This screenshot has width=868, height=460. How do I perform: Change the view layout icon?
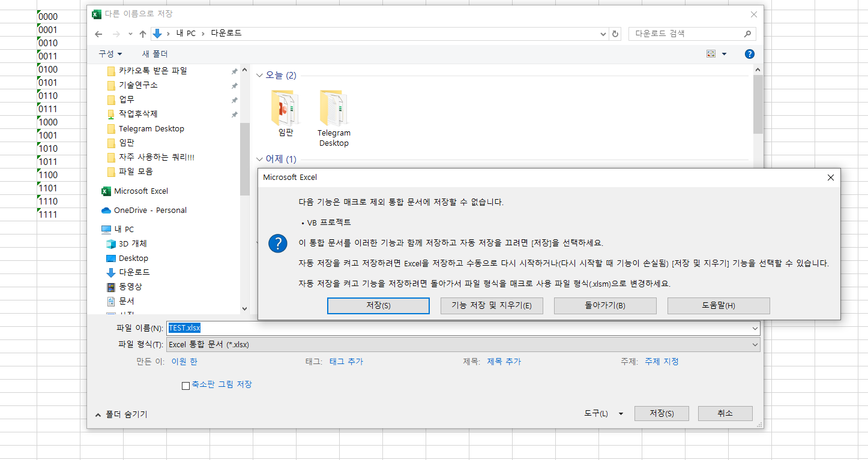pyautogui.click(x=711, y=54)
